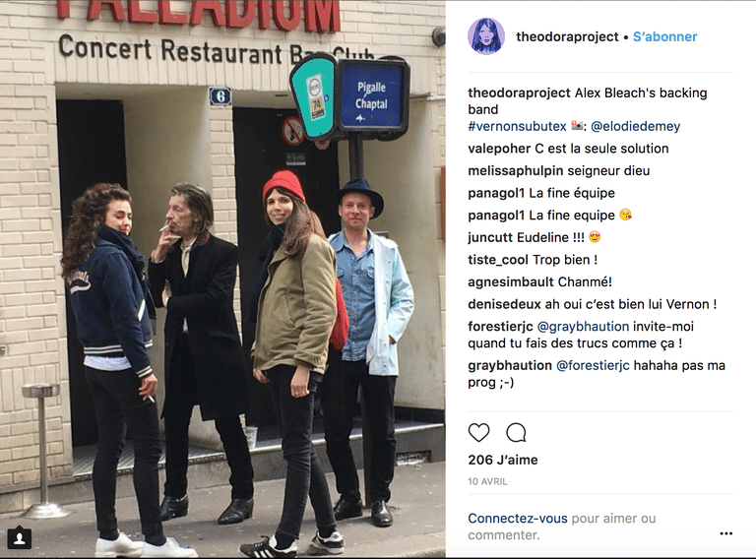Screen dimensions: 756x559
Task: Open the three-dots more options menu
Action: 726,533
